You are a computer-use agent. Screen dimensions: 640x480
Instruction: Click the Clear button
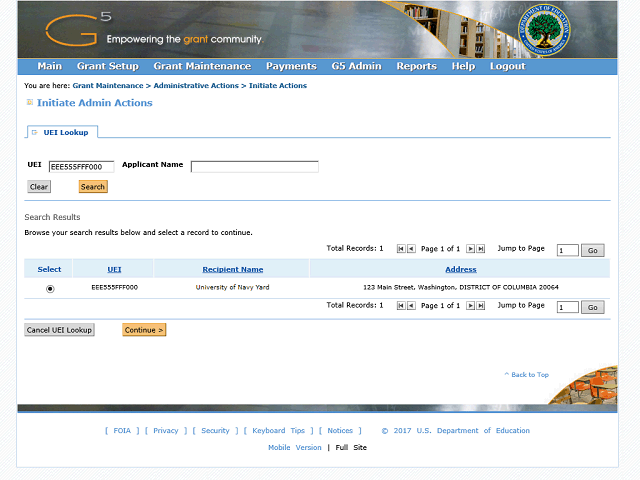[39, 187]
